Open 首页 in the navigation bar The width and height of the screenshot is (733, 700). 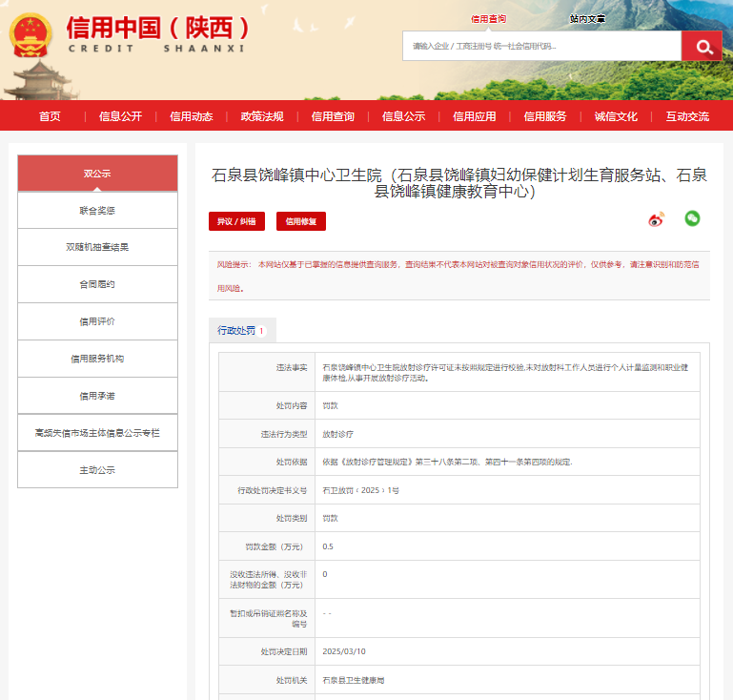[x=50, y=116]
